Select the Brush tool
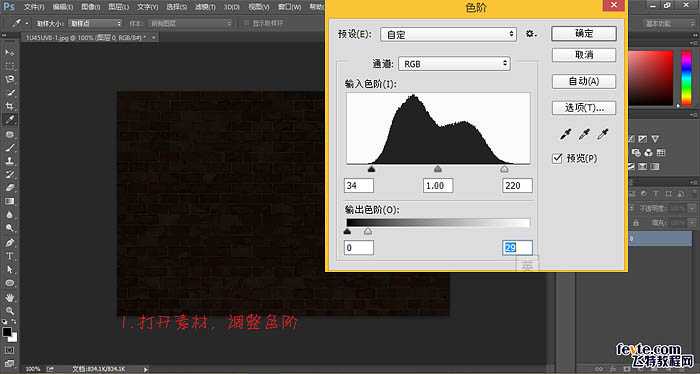Viewport: 700px width, 374px height. 9,147
